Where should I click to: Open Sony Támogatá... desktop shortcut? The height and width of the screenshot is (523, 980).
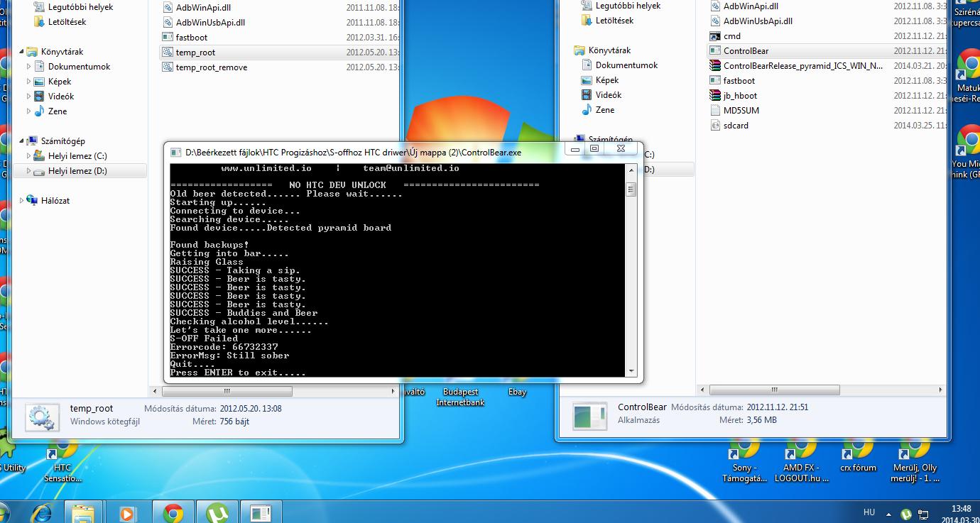[744, 460]
